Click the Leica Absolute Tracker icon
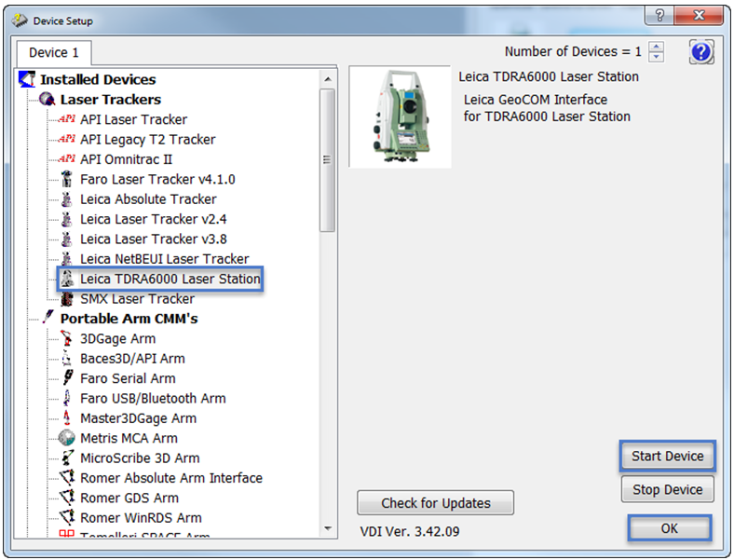Viewport: 734px width, 560px height. (x=67, y=199)
